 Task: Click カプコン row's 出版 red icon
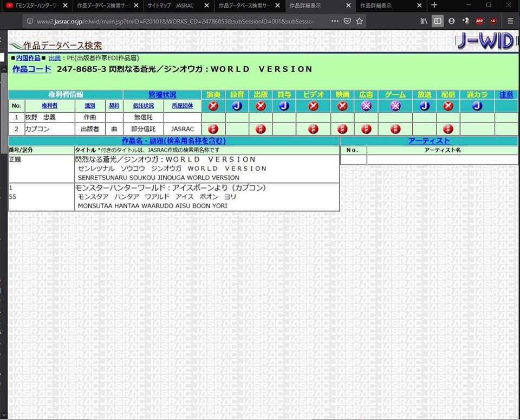(x=261, y=129)
